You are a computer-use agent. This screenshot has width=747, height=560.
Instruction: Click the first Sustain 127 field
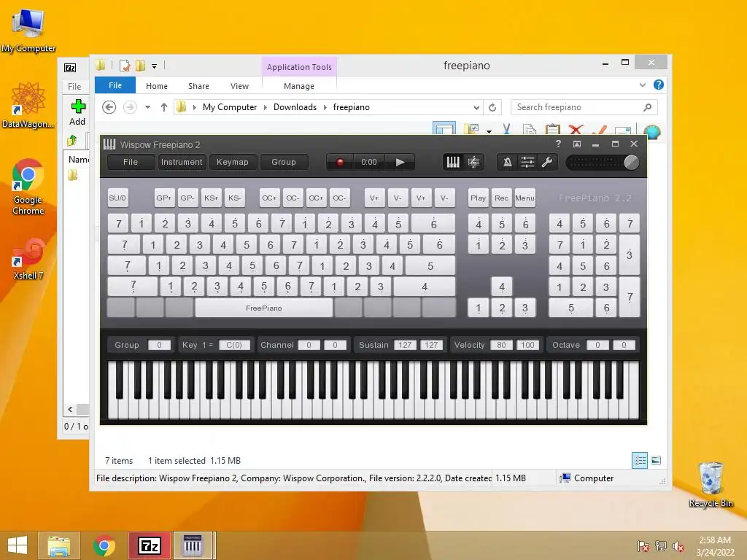[405, 345]
